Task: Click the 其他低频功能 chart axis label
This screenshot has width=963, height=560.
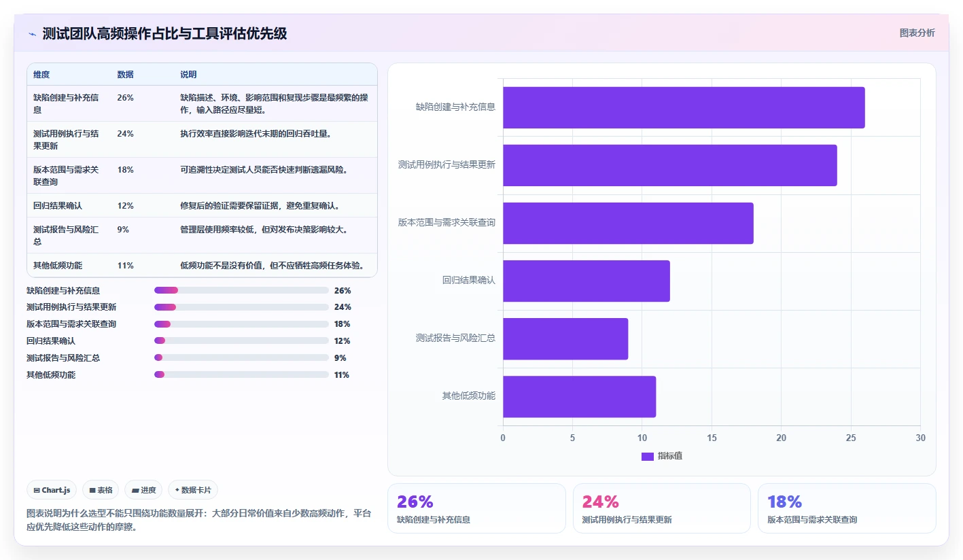Action: (469, 396)
